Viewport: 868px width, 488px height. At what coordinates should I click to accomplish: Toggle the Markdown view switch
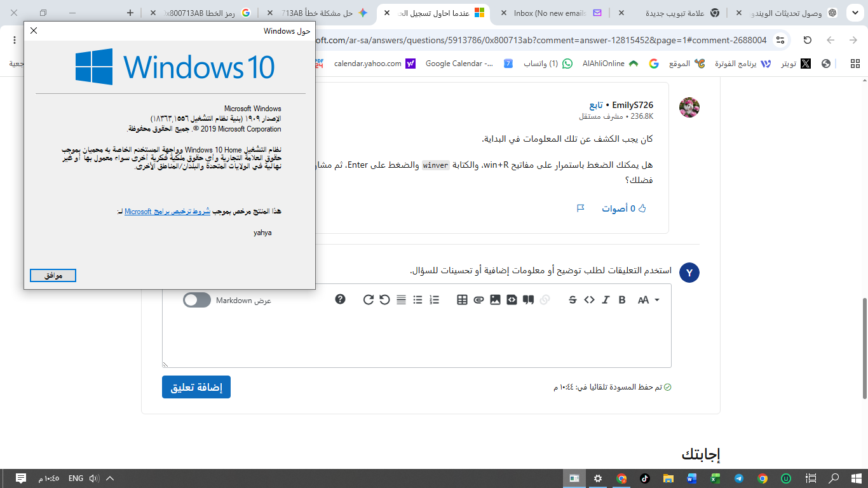(x=197, y=300)
